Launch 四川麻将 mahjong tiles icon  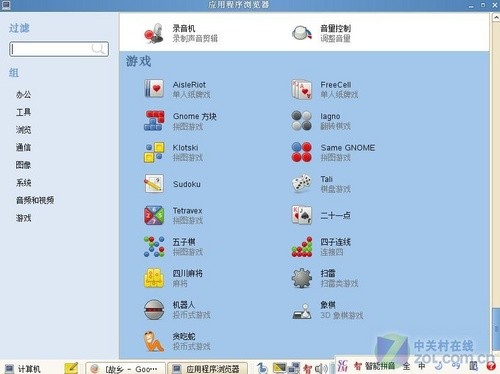click(154, 278)
